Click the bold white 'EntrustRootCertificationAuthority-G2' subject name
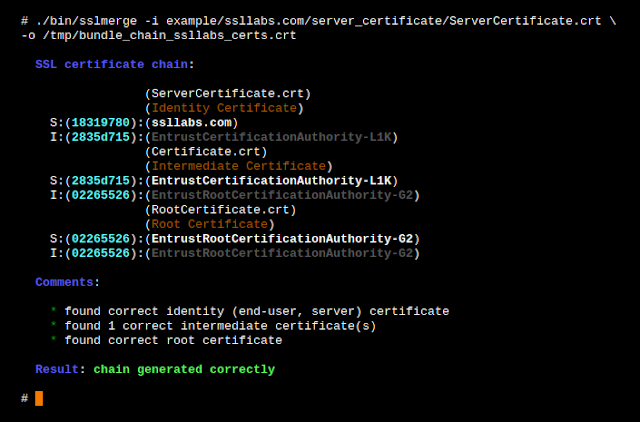Image resolution: width=640 pixels, height=422 pixels. 282,239
